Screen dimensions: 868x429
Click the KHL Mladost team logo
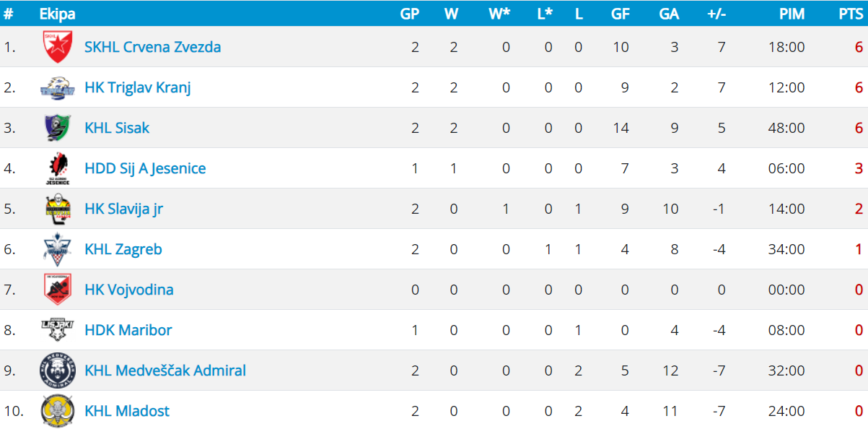point(56,411)
